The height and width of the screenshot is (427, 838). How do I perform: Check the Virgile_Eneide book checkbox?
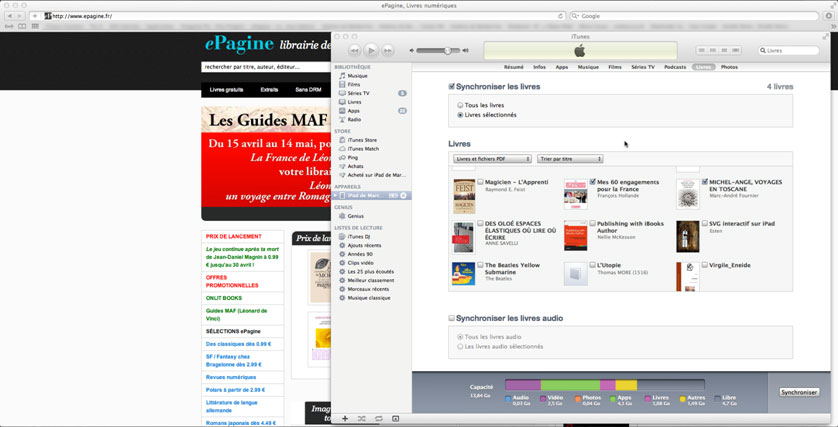[x=705, y=265]
